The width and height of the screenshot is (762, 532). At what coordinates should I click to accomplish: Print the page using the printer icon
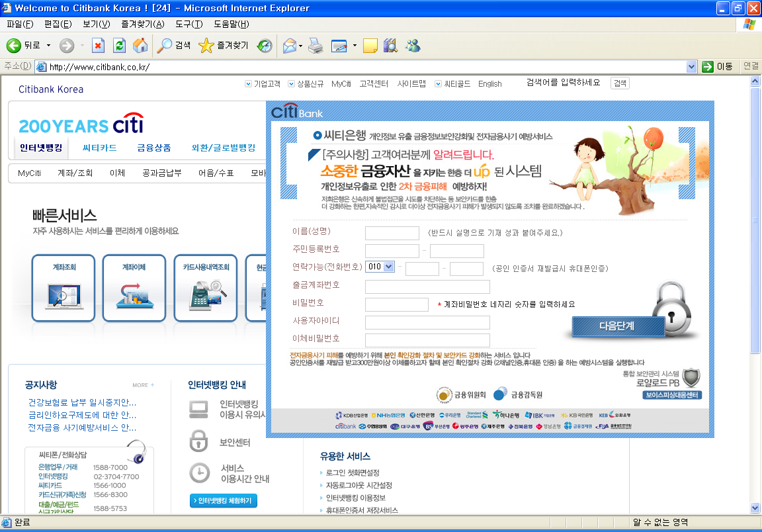[316, 46]
